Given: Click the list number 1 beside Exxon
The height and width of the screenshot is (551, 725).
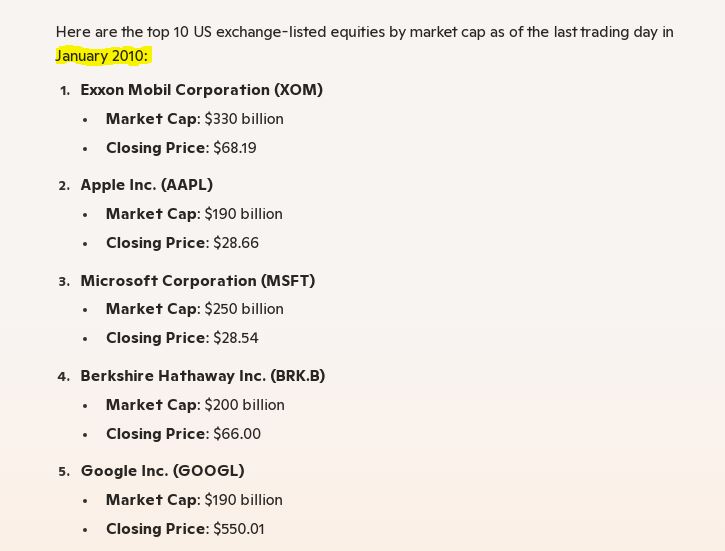Looking at the screenshot, I should tap(65, 91).
